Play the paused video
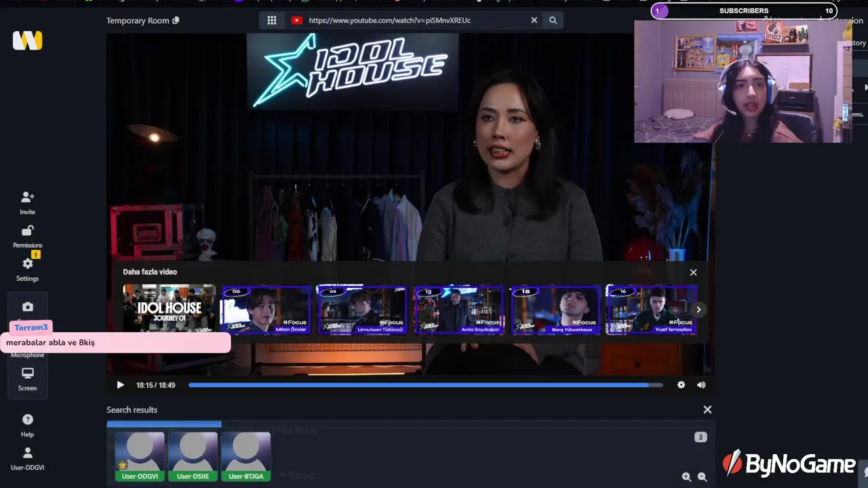 coord(120,385)
